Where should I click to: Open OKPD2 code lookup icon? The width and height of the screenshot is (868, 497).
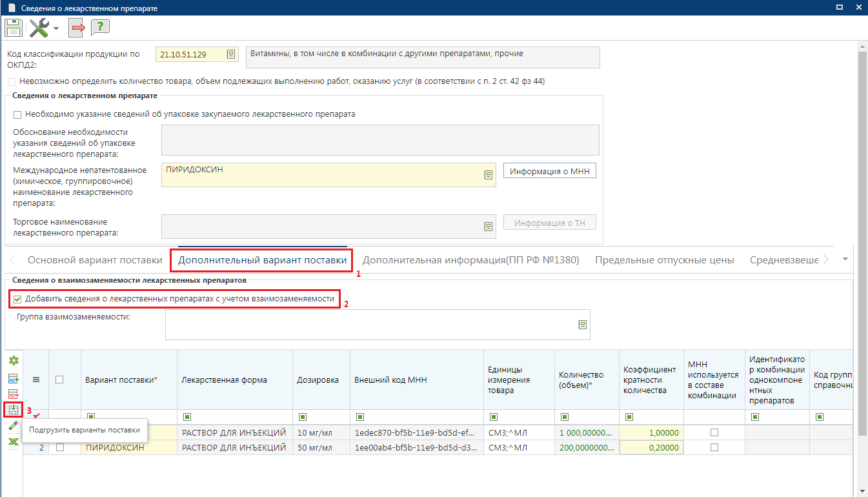pos(230,55)
